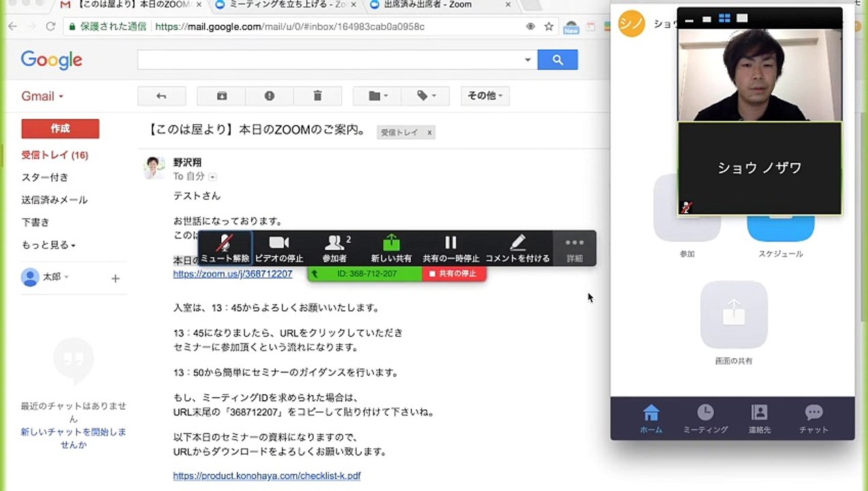Screen dimensions: 868x491
Task: Open the checklist-k.pdf download link
Action: (267, 475)
